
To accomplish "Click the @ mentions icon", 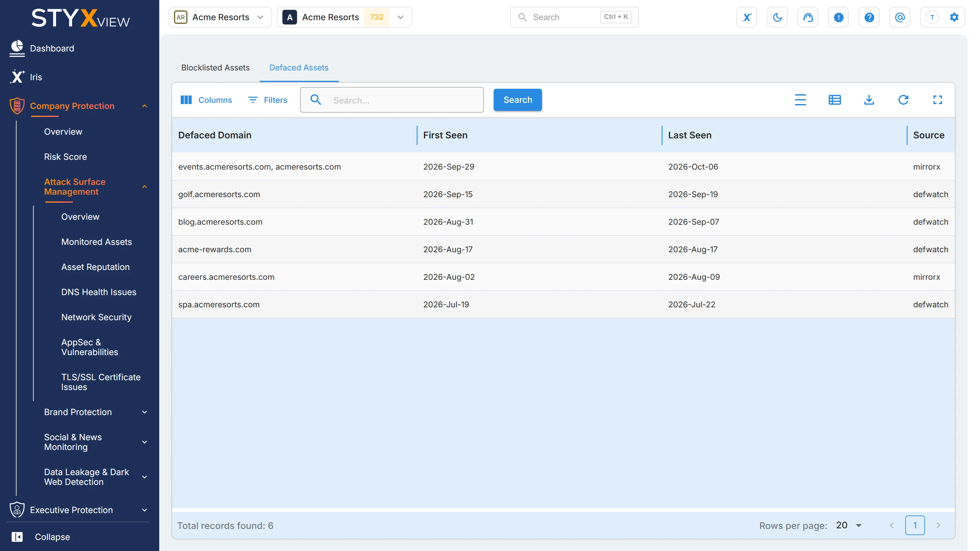I will coord(900,17).
